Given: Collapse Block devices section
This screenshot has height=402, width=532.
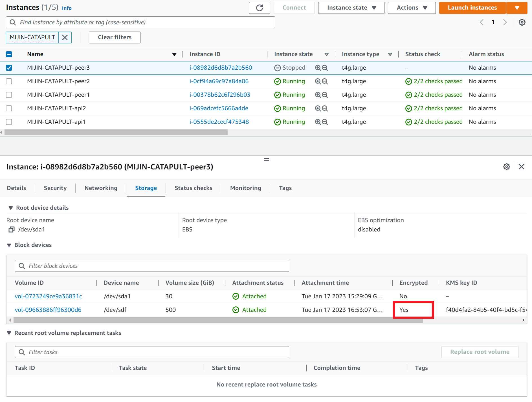Looking at the screenshot, I should click(x=9, y=245).
